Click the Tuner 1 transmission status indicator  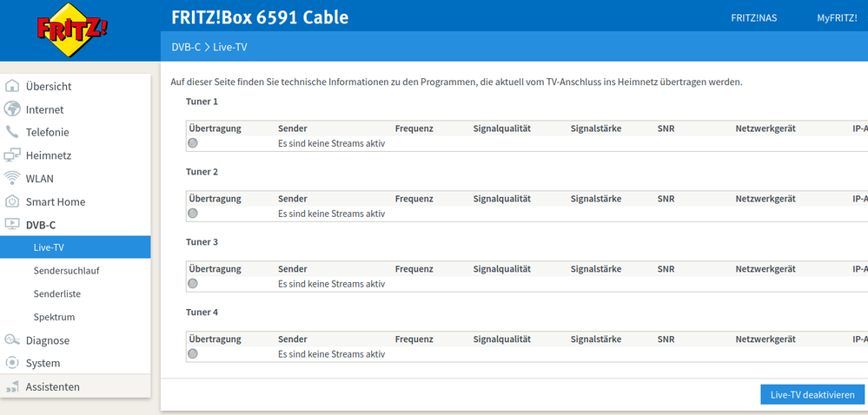[193, 143]
